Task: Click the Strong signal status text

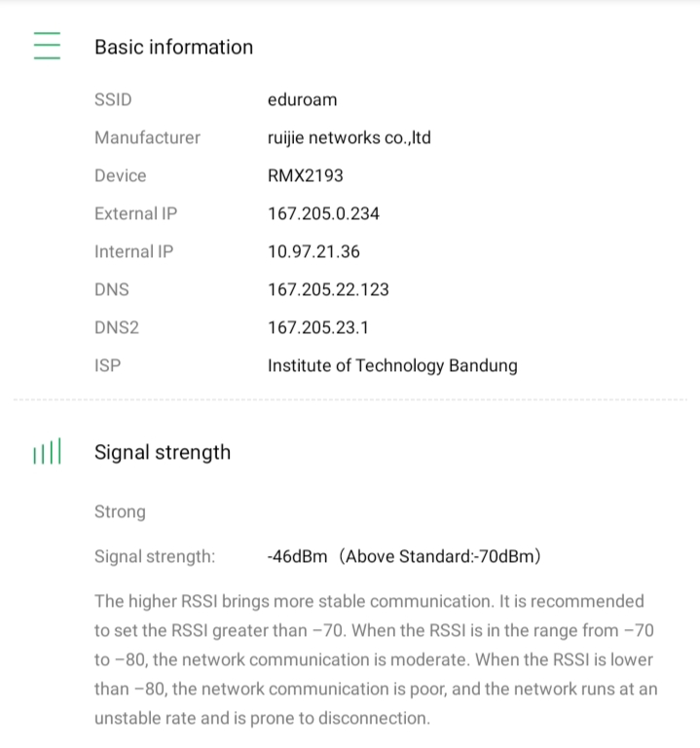Action: tap(120, 511)
